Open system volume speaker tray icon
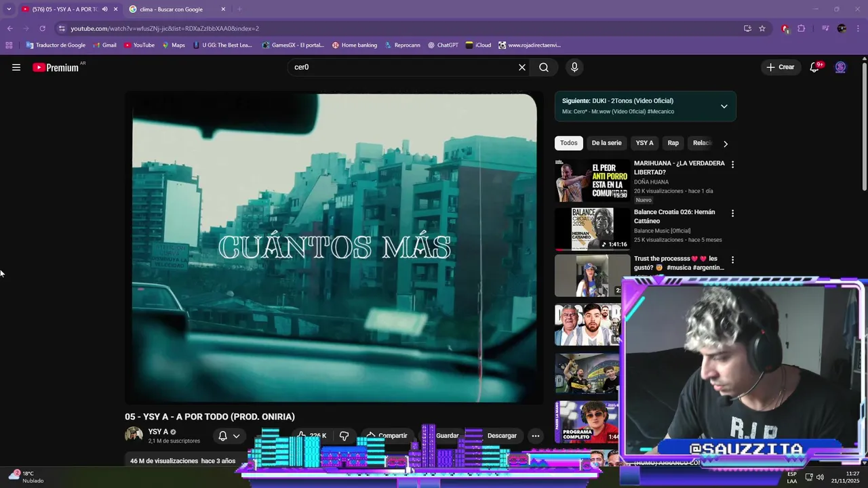This screenshot has height=488, width=868. (820, 477)
